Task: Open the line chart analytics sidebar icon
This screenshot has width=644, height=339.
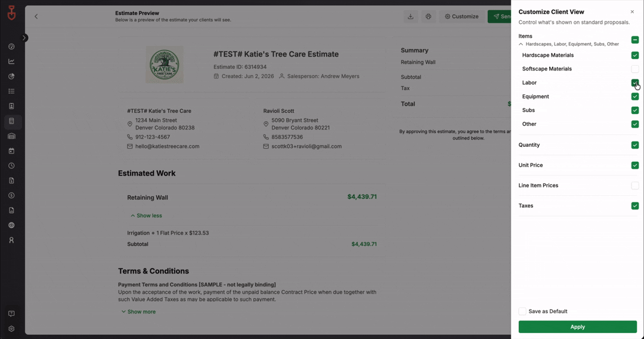Action: (x=11, y=61)
